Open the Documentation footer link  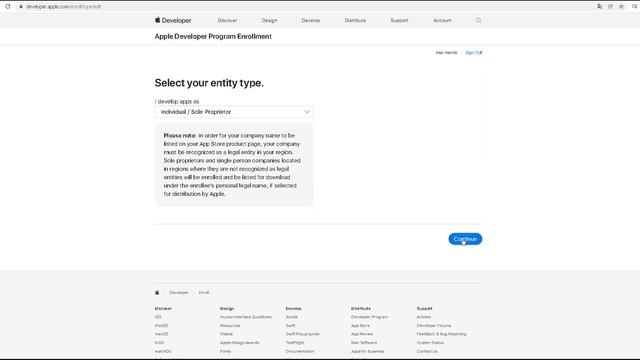tap(300, 351)
